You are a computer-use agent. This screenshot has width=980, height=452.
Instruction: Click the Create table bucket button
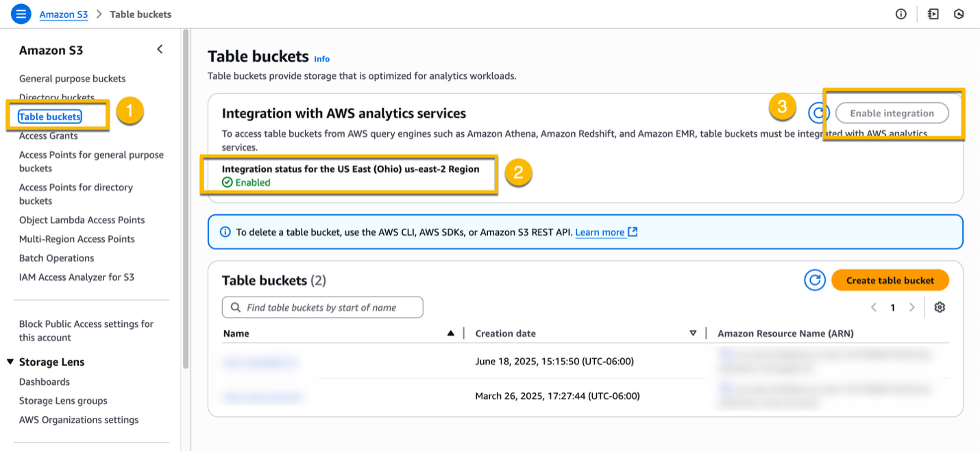coord(890,280)
